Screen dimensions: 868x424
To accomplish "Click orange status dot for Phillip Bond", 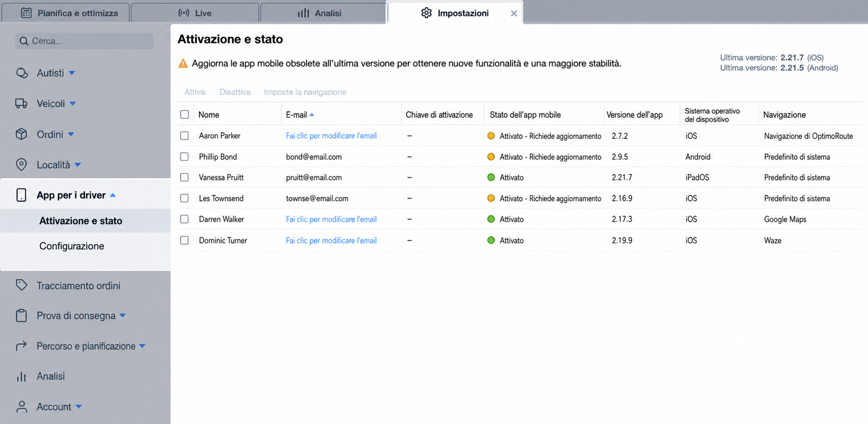I will [491, 157].
